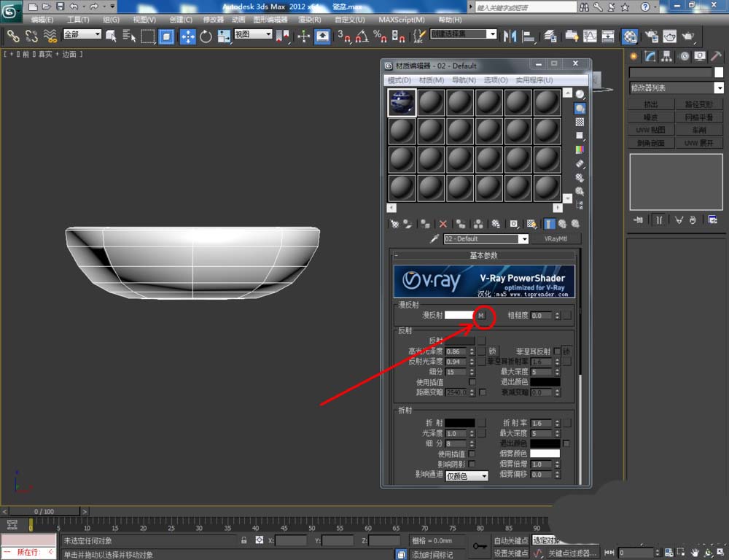Switch to the Modify command panel tab
The image size is (729, 560).
(x=650, y=56)
